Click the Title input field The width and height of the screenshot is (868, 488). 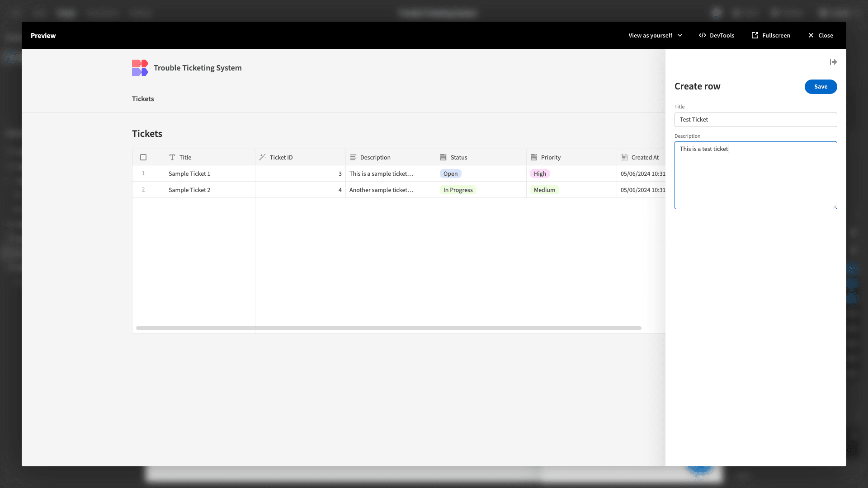tap(755, 120)
